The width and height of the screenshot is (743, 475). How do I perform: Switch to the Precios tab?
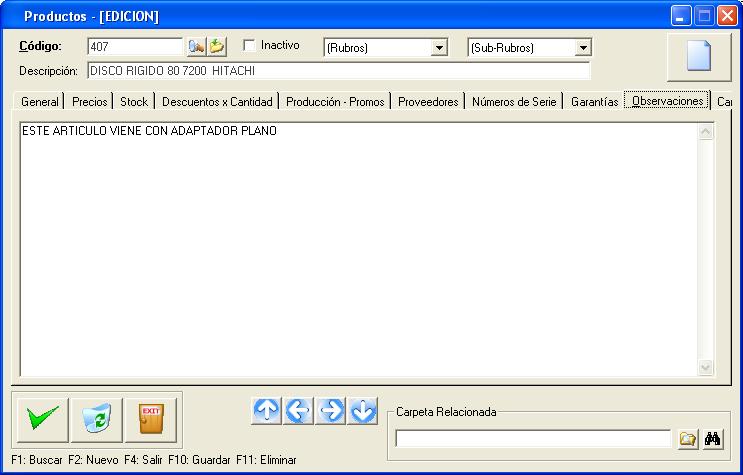pos(90,101)
